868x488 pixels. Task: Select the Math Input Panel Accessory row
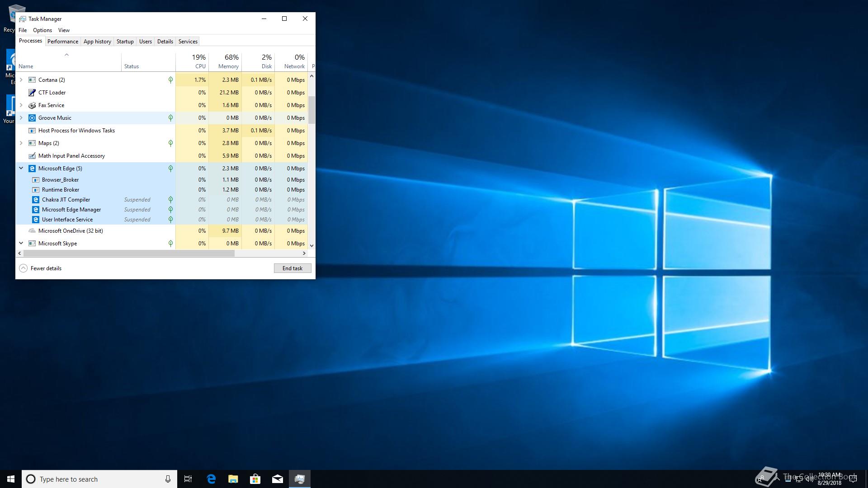pos(162,156)
